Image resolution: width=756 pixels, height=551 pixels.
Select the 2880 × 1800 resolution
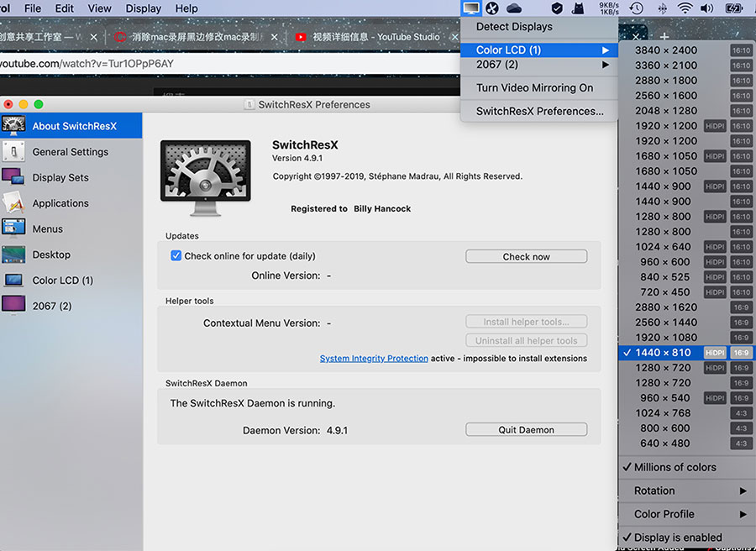click(x=686, y=81)
